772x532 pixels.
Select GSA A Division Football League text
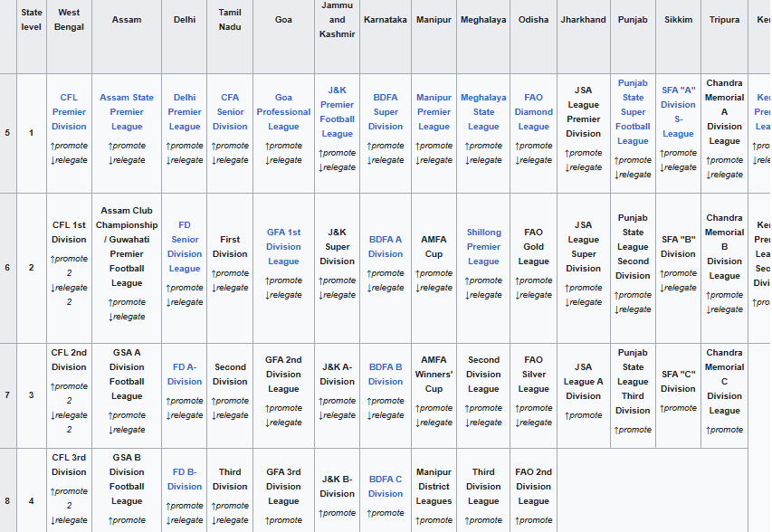(127, 374)
